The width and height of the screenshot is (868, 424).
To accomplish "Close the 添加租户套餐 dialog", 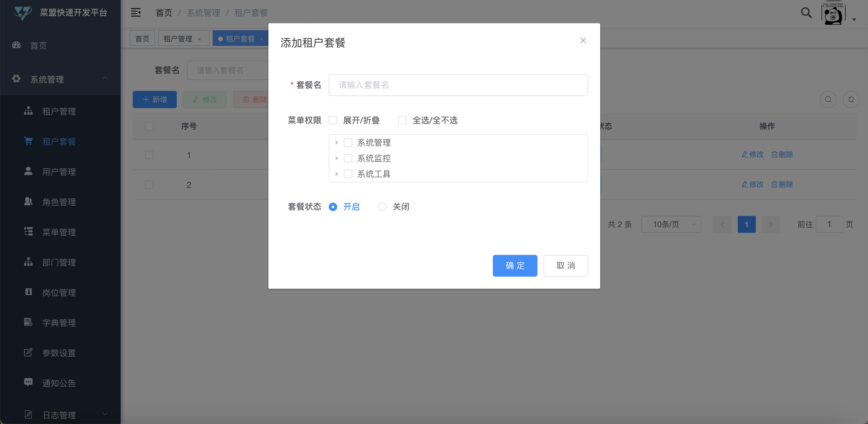I will [583, 40].
